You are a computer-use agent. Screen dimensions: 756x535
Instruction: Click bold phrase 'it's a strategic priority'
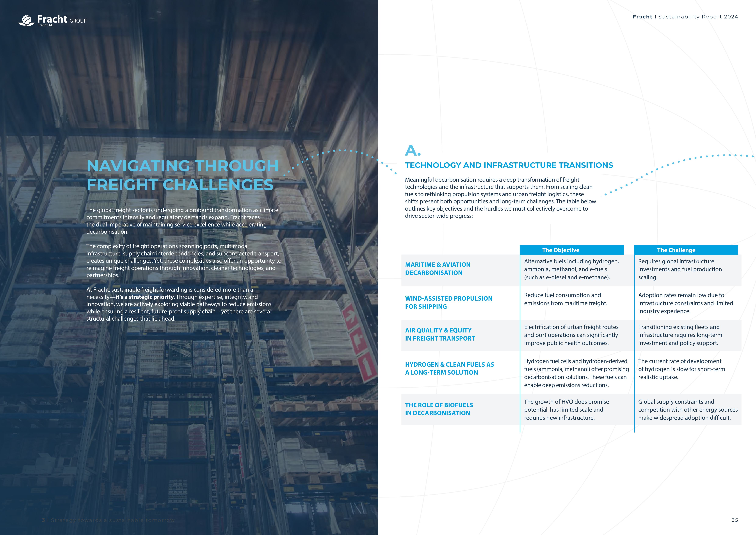[x=145, y=297]
